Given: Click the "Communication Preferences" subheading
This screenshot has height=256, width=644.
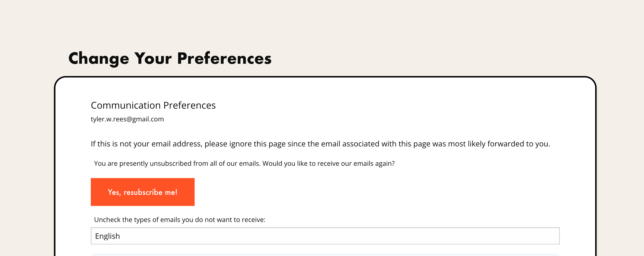Looking at the screenshot, I should pos(153,105).
